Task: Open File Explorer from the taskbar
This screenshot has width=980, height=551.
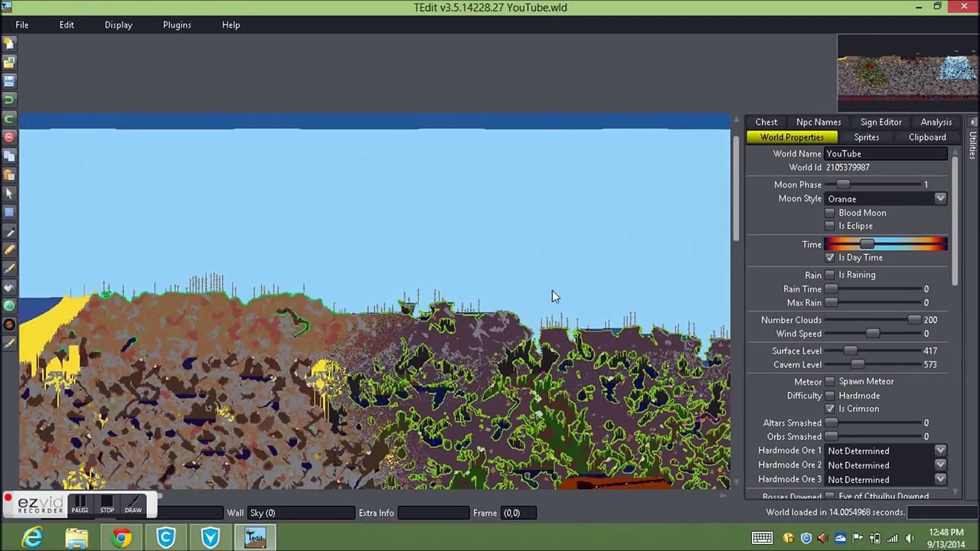Action: (77, 537)
